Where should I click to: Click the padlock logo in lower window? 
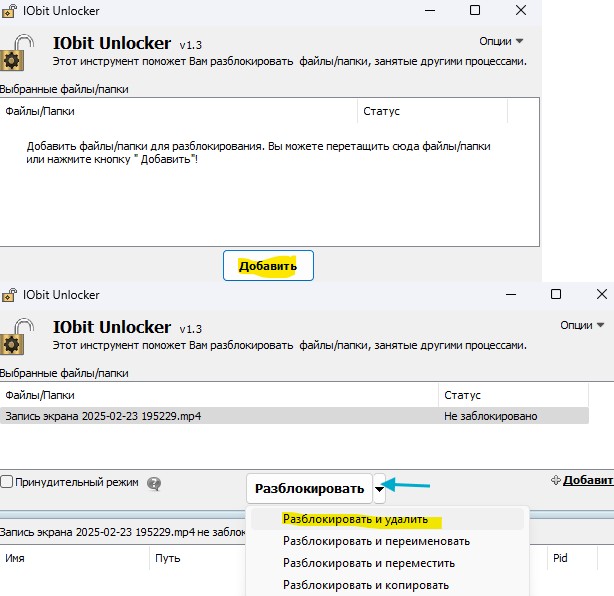[17, 337]
